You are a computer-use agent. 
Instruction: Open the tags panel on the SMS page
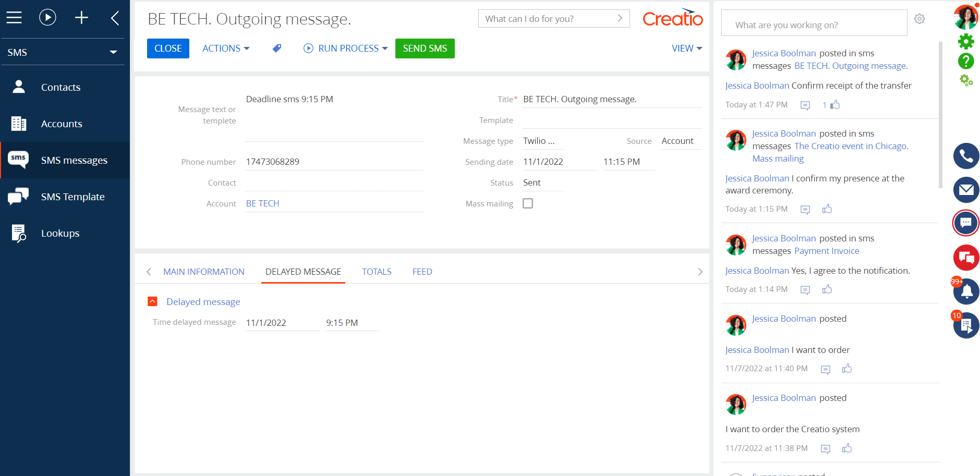click(x=277, y=48)
